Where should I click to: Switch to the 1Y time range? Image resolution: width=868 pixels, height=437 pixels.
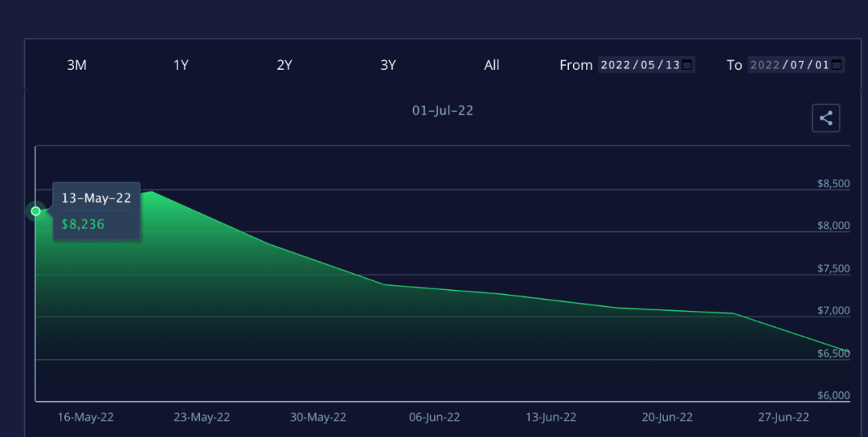(x=181, y=65)
